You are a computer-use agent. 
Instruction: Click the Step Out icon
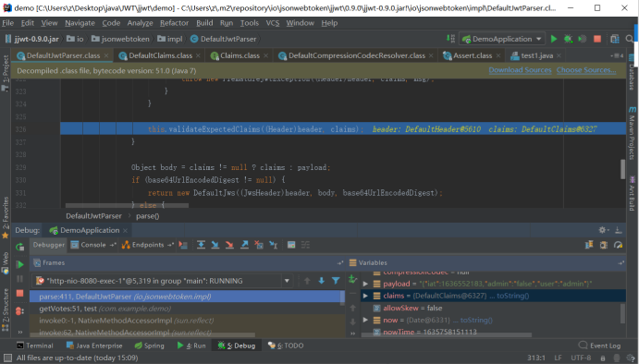point(244,245)
